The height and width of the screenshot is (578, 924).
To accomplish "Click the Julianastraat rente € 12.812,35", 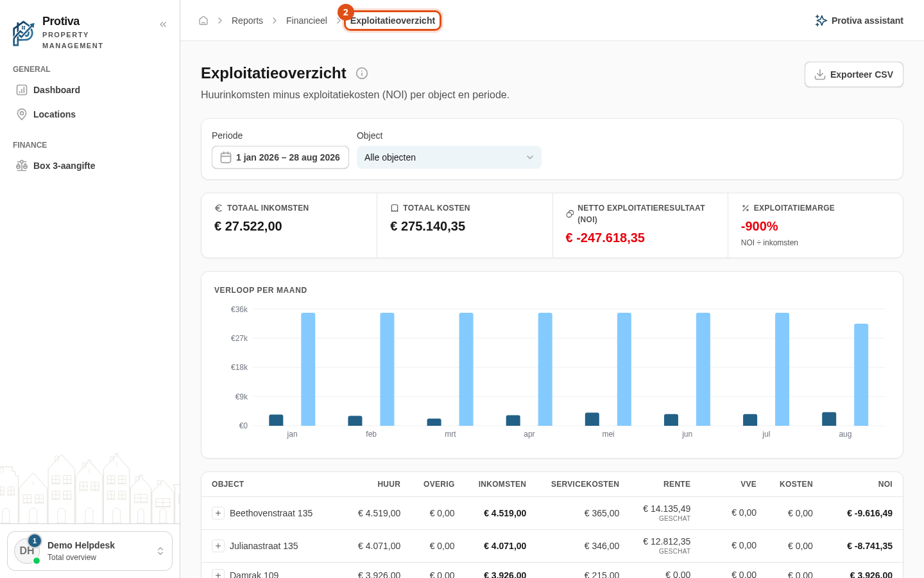I will (667, 541).
